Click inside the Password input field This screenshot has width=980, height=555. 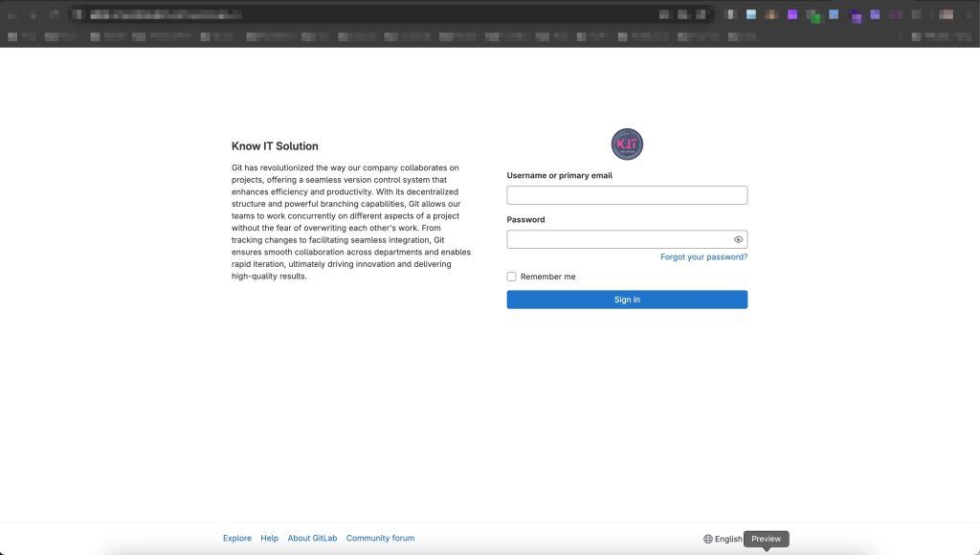[x=617, y=239]
